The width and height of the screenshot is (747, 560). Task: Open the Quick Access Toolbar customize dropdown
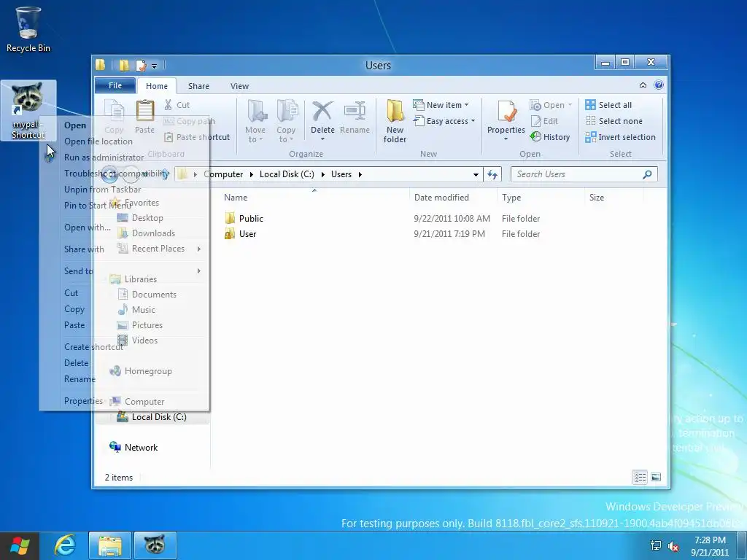(x=155, y=66)
